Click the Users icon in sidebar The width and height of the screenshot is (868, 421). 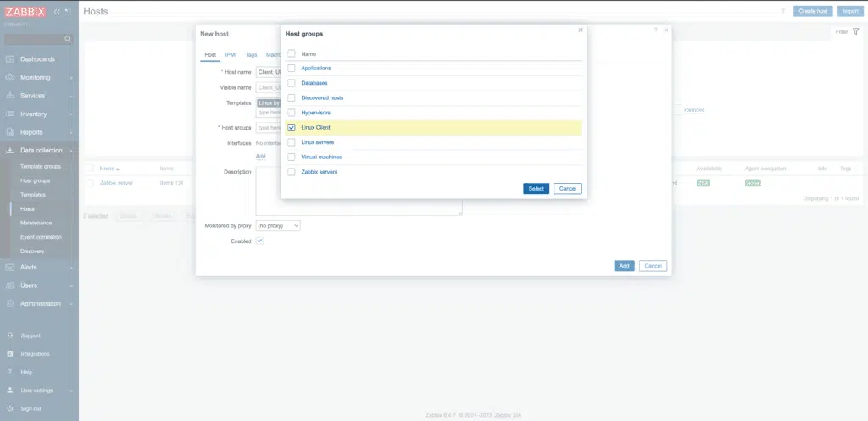[x=10, y=285]
